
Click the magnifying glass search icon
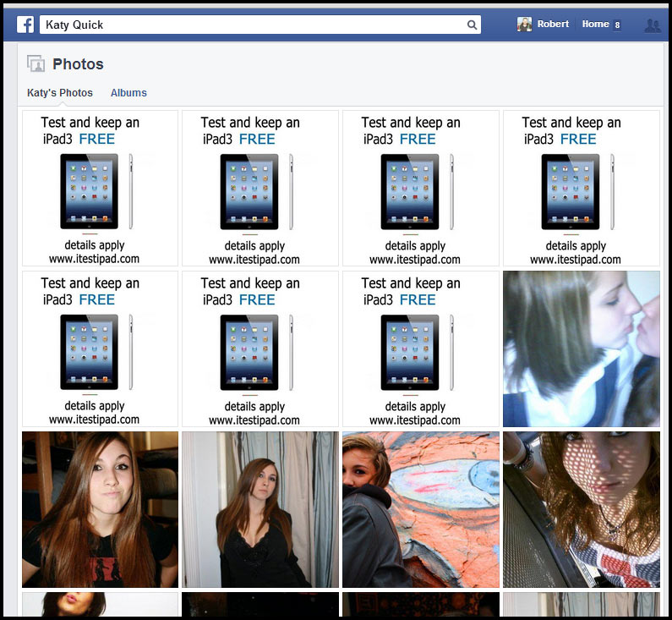click(473, 25)
